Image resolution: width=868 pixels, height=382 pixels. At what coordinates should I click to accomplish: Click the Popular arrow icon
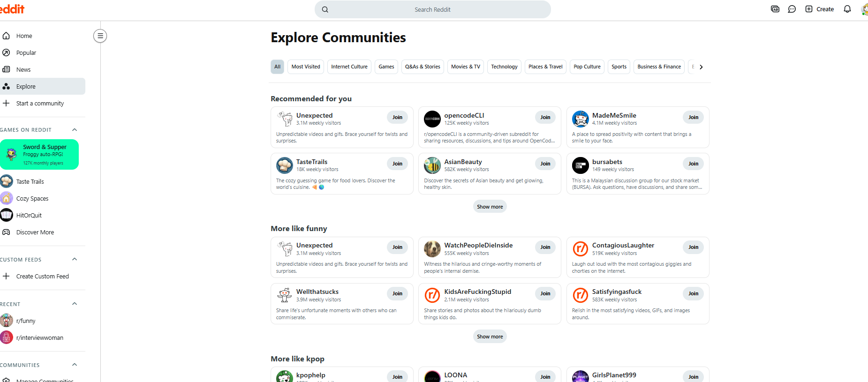click(x=6, y=52)
